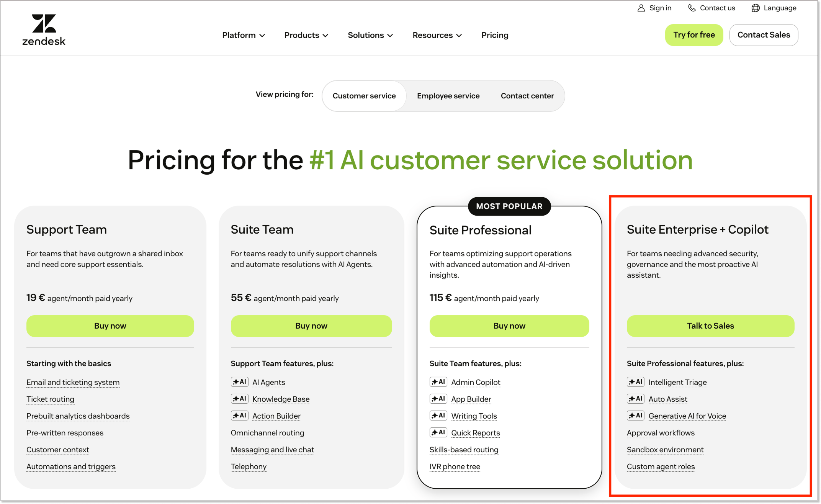The image size is (821, 504).
Task: Open Customer context feature link
Action: 58,450
